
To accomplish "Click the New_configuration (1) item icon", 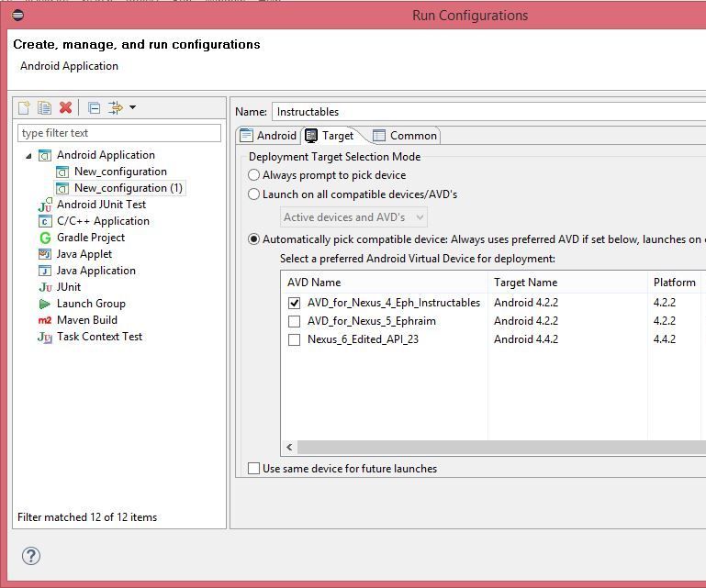I will click(62, 188).
